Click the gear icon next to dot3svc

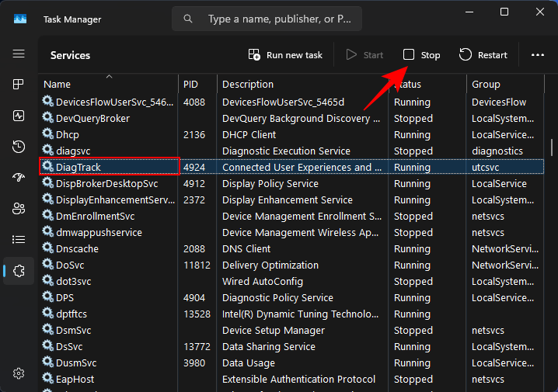pos(47,281)
